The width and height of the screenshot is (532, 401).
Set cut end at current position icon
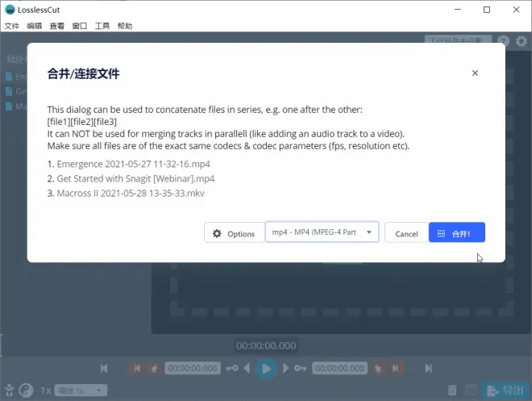pyautogui.click(x=378, y=369)
